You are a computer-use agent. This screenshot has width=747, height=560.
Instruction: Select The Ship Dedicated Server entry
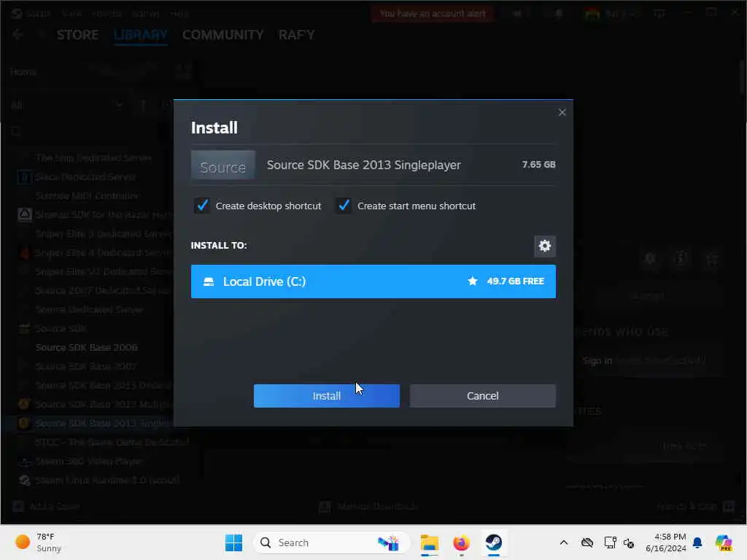93,157
